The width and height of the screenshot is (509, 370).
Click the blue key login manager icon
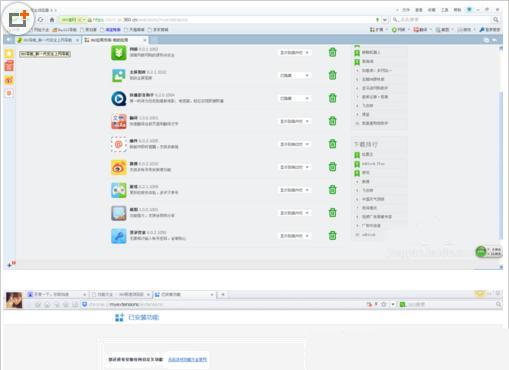coord(119,236)
